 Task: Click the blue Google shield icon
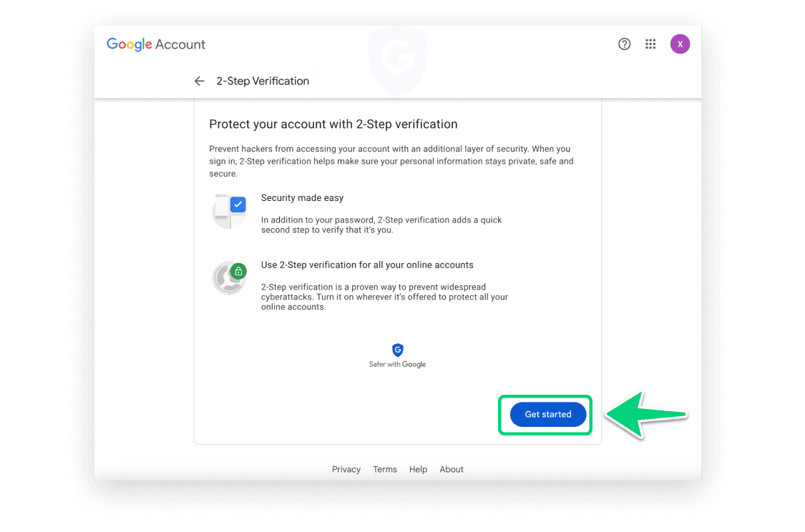[397, 350]
